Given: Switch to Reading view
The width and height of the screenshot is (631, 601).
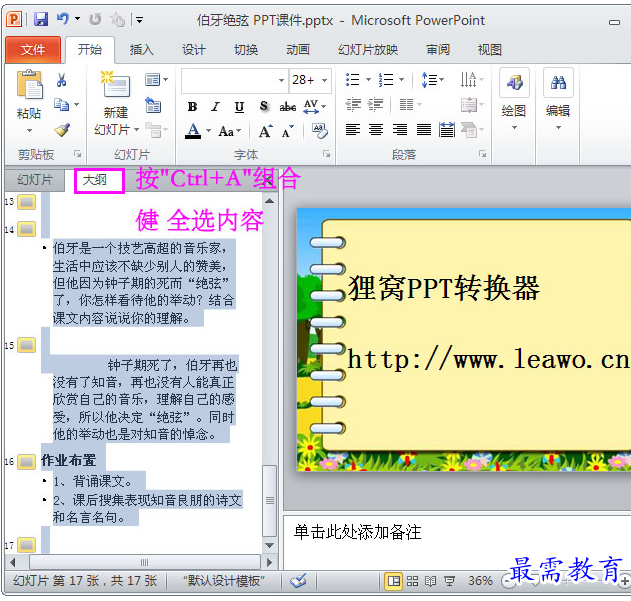Looking at the screenshot, I should 430,581.
